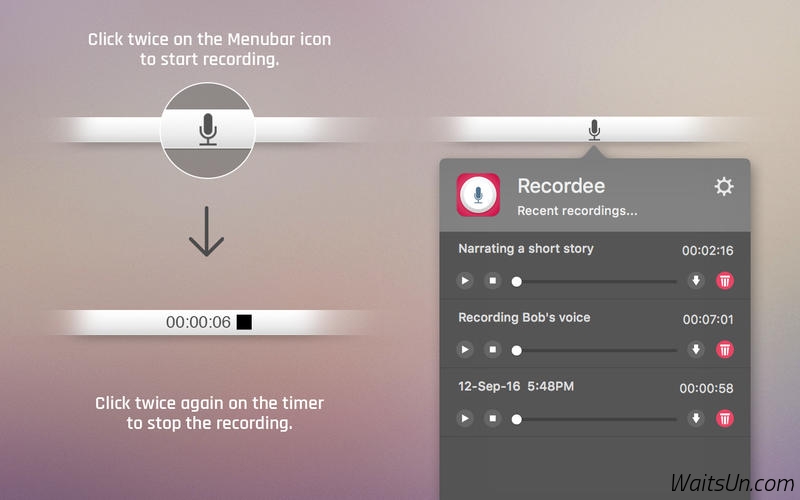Play the '12-Sep-16 5:48PM' recording
The height and width of the screenshot is (500, 800).
pos(465,418)
